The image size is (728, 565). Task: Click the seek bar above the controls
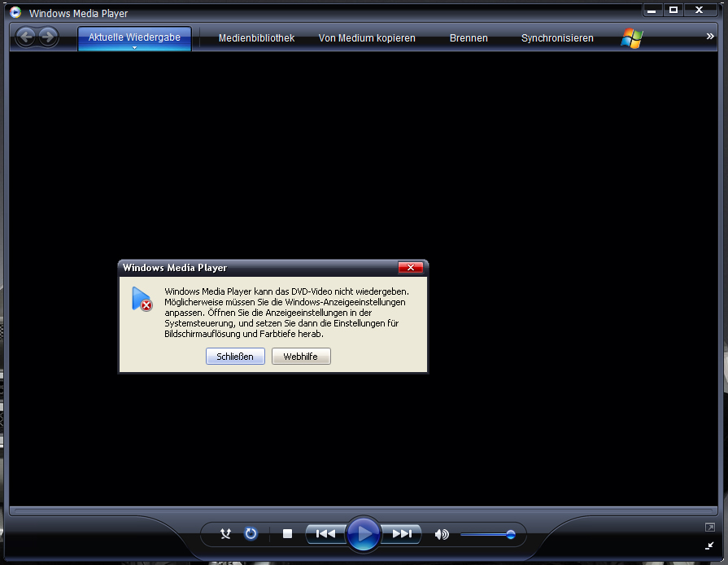pyautogui.click(x=364, y=511)
